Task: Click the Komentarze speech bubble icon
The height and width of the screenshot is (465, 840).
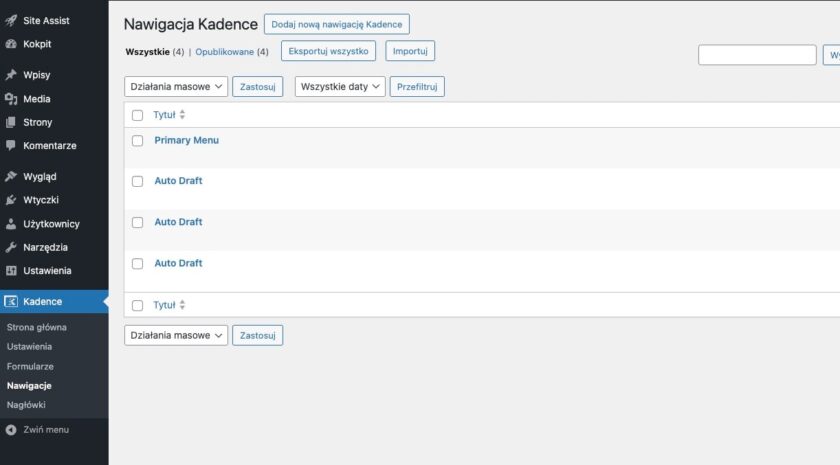Action: [x=11, y=145]
